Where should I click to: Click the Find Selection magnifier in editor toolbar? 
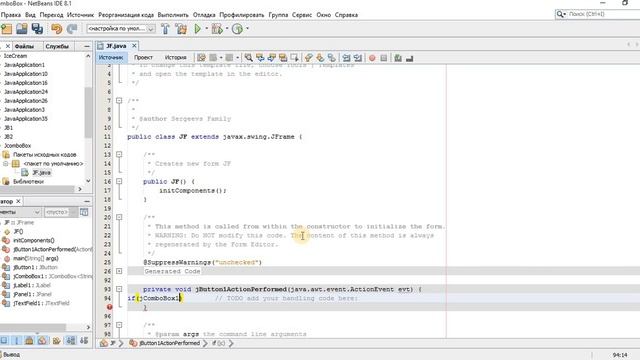point(248,58)
